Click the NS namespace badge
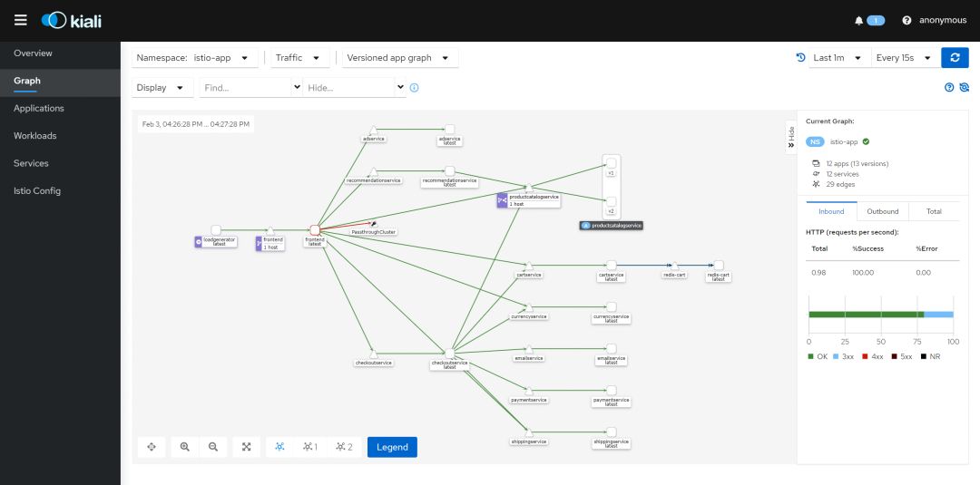The height and width of the screenshot is (485, 980). 815,141
